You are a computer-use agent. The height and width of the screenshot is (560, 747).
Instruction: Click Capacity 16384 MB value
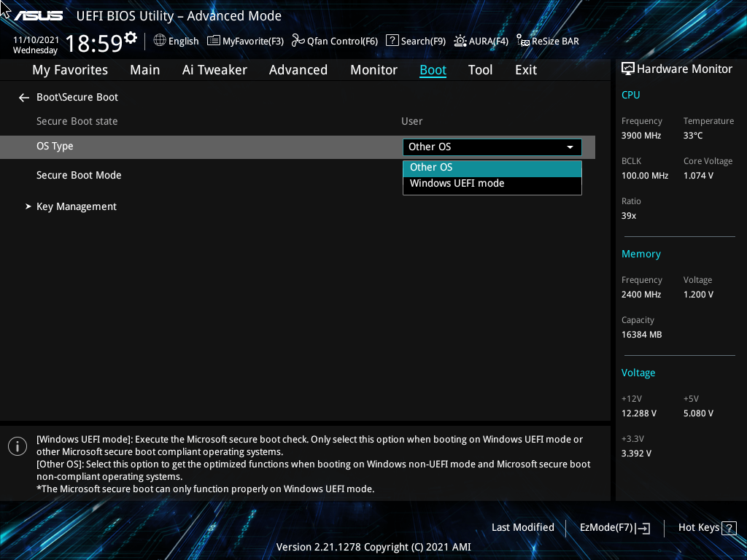coord(641,335)
